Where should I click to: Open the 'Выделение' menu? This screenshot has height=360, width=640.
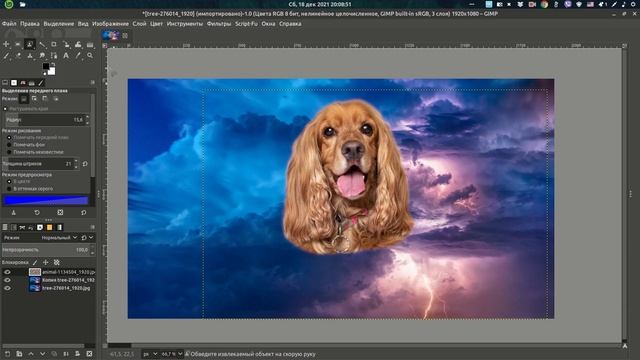[x=59, y=24]
